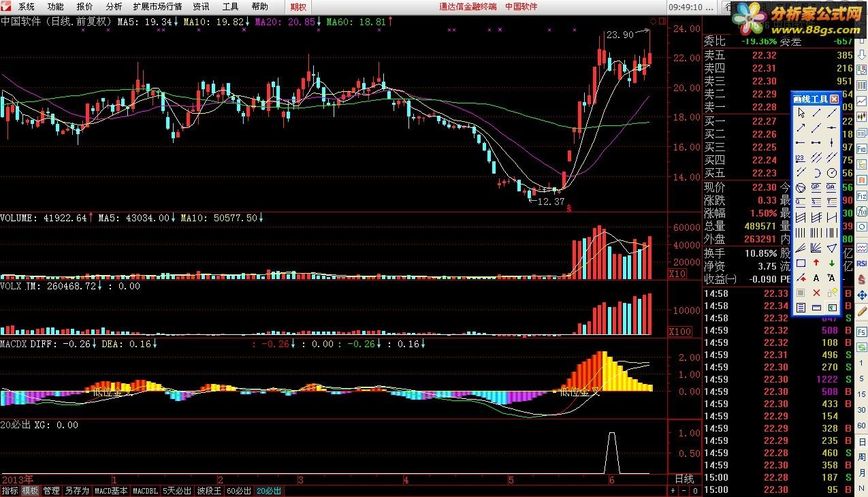Select the circumscribed triangle circle tool
Viewport: 868px width, 497px height.
click(x=801, y=187)
